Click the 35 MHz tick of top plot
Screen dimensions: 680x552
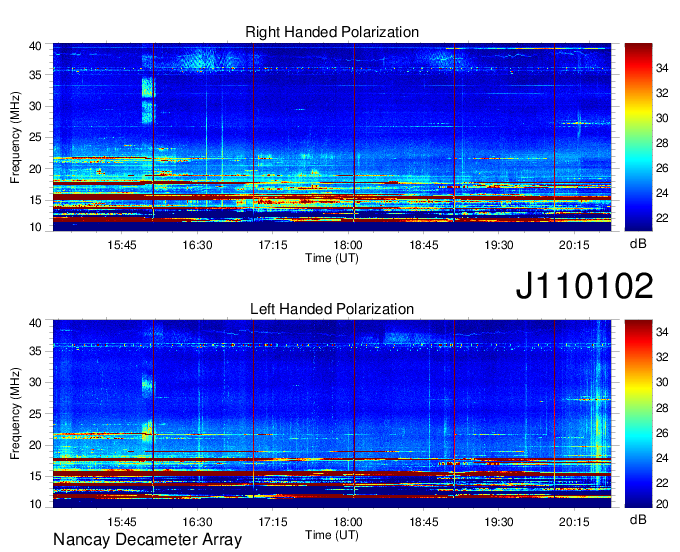tap(36, 75)
